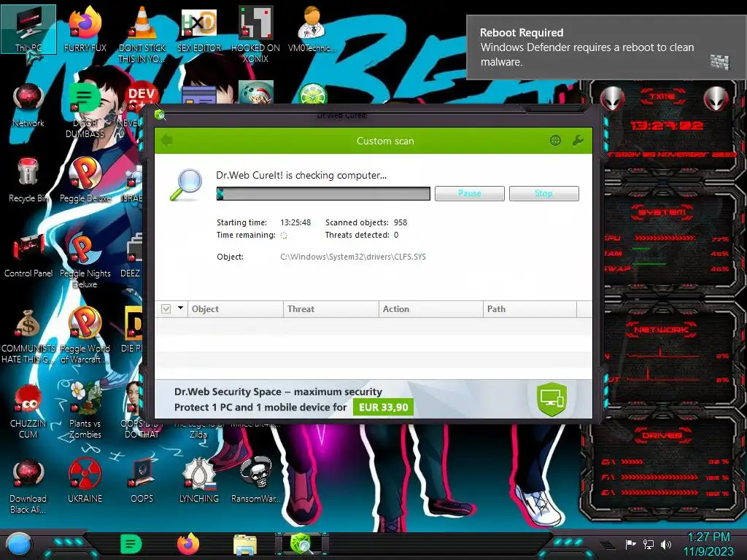Click the TIME widget clock display

pos(666,125)
